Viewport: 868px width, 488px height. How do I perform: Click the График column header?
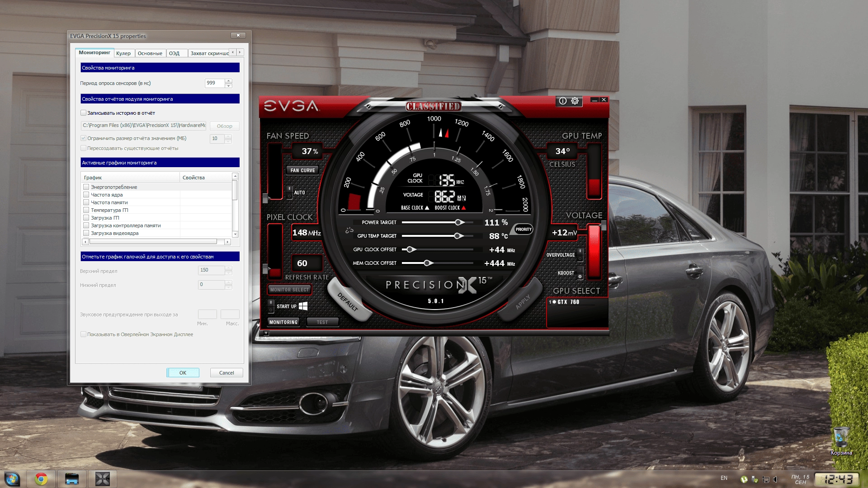coord(130,178)
